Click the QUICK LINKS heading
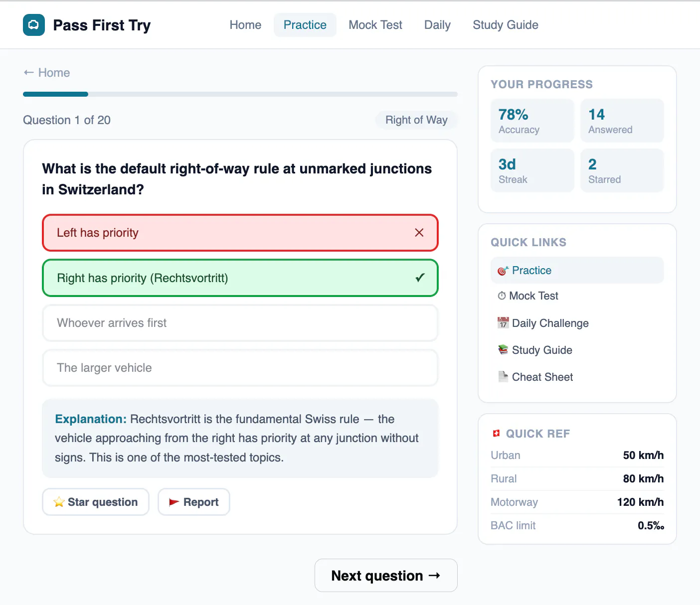Image resolution: width=700 pixels, height=605 pixels. click(528, 242)
